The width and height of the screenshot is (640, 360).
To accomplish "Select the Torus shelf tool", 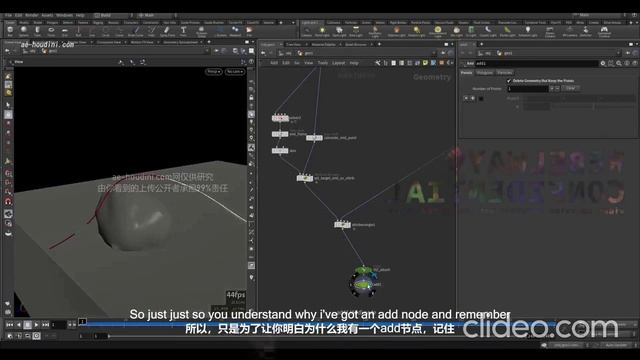I will pos(51,31).
